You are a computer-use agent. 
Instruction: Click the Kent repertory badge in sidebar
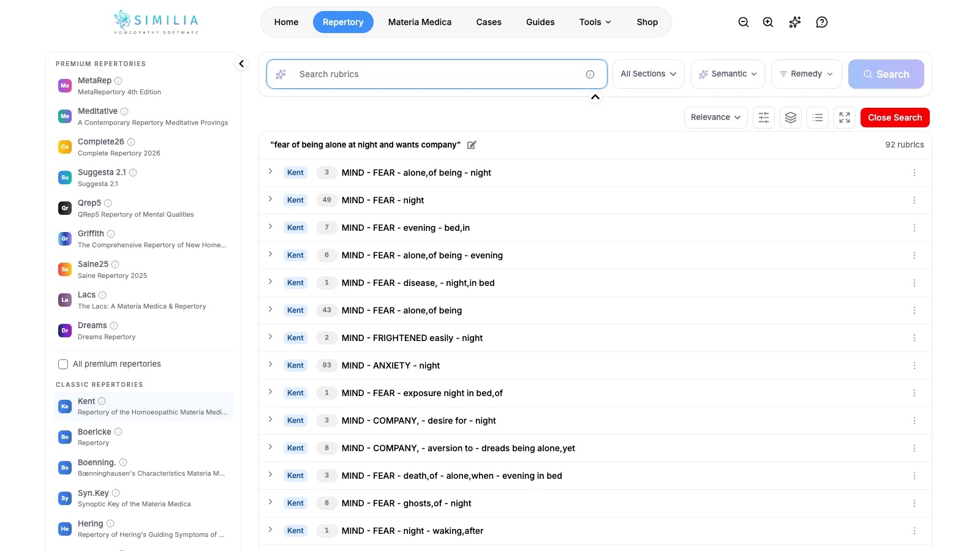point(65,407)
